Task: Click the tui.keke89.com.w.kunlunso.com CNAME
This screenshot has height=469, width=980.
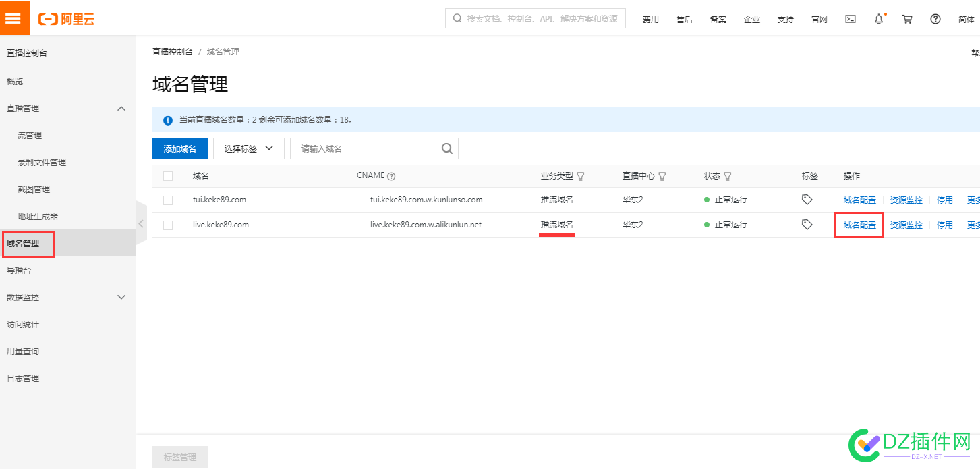Action: click(426, 200)
